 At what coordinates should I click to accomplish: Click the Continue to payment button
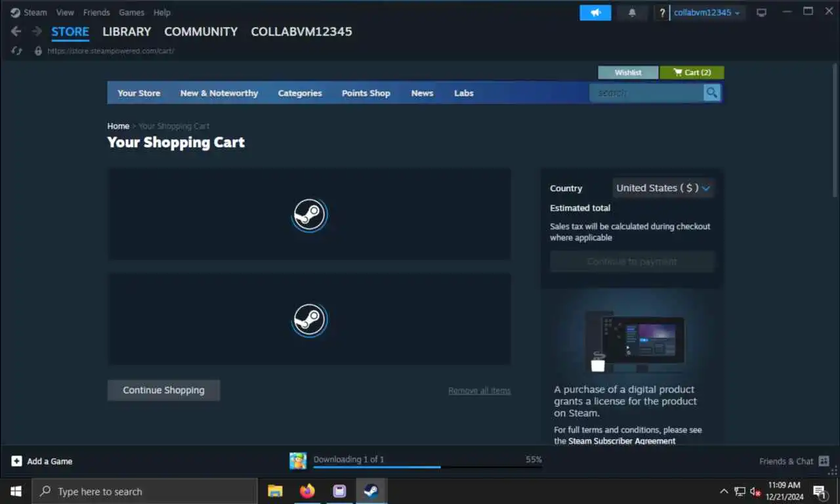point(632,261)
